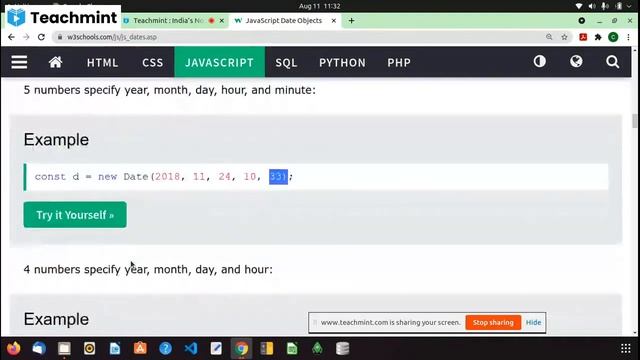The width and height of the screenshot is (640, 360).
Task: Click the Wi-Fi status icon
Action: click(578, 6)
